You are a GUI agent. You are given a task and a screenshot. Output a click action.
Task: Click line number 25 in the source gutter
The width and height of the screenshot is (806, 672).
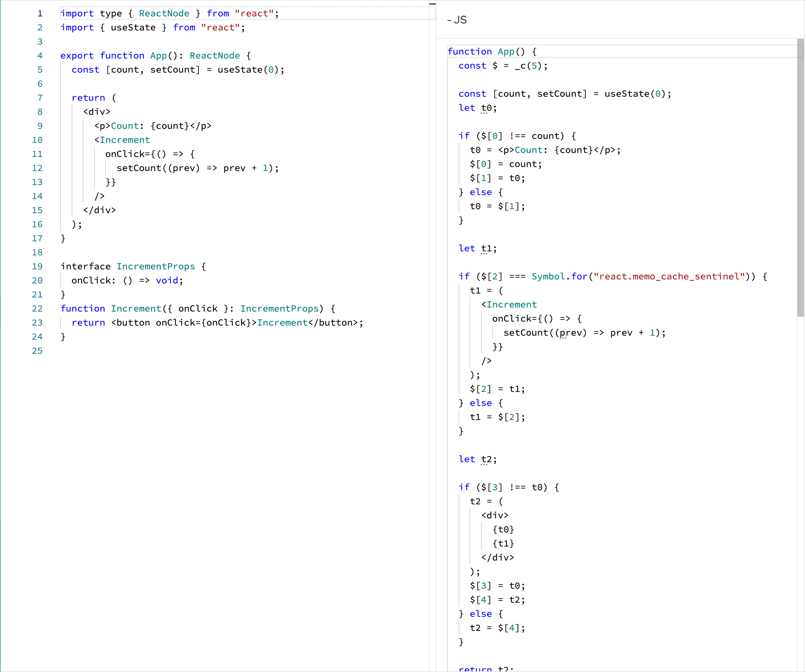tap(37, 351)
